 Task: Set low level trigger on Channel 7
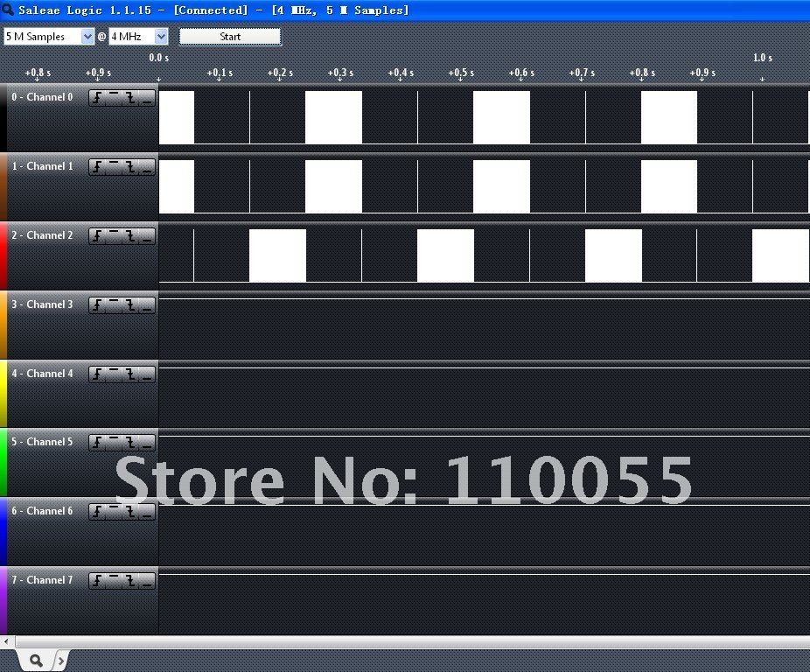coord(147,581)
